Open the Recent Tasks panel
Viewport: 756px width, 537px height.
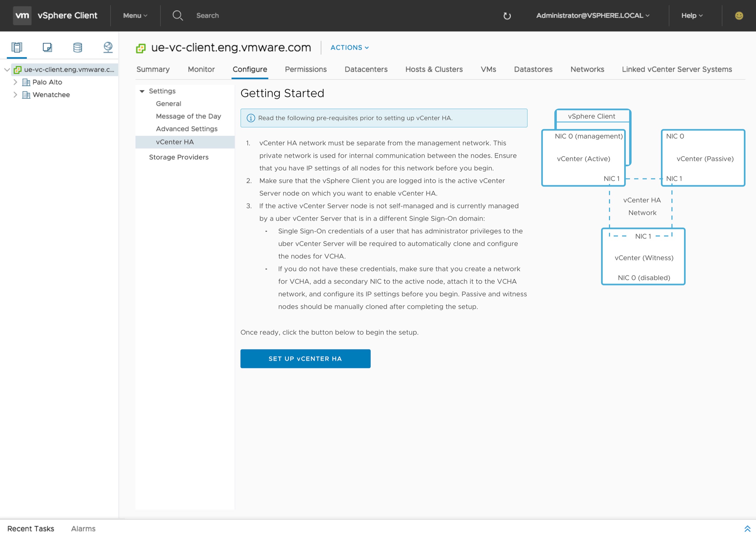click(x=30, y=529)
